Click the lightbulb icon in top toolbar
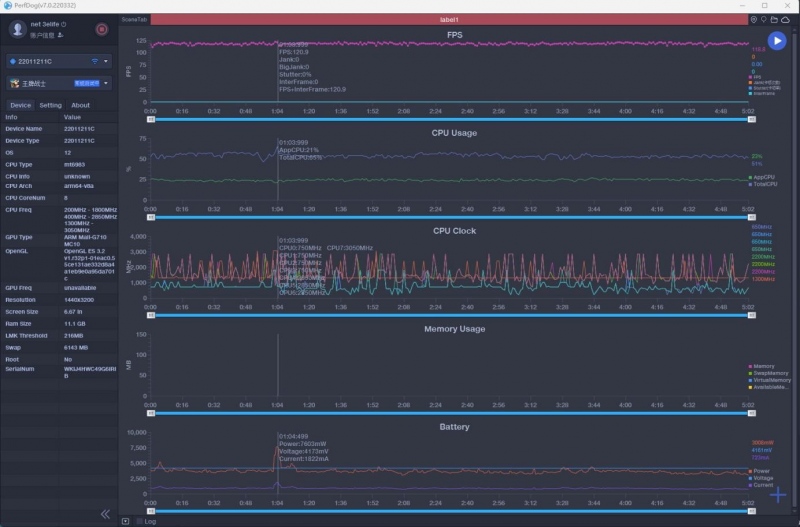 [764, 19]
